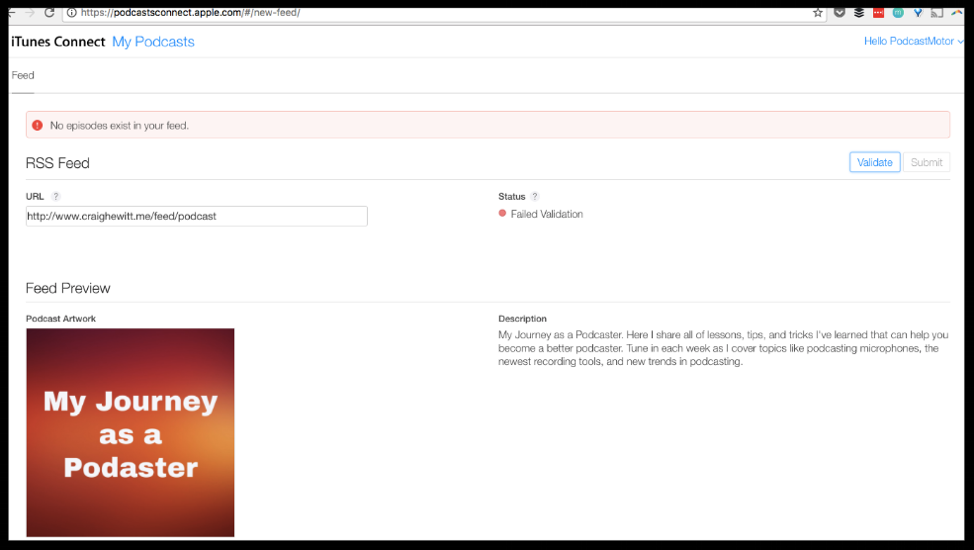Image resolution: width=974 pixels, height=550 pixels.
Task: Click the podcast description paragraph
Action: click(723, 348)
